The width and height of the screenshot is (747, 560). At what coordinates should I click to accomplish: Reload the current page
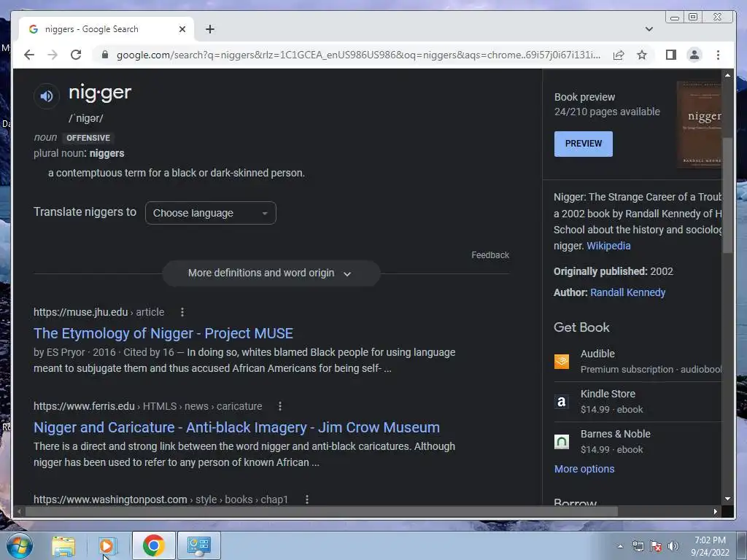[76, 55]
